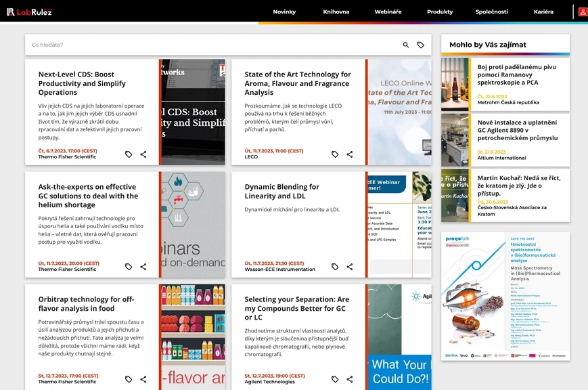Click 'Altium International' label

(x=501, y=158)
